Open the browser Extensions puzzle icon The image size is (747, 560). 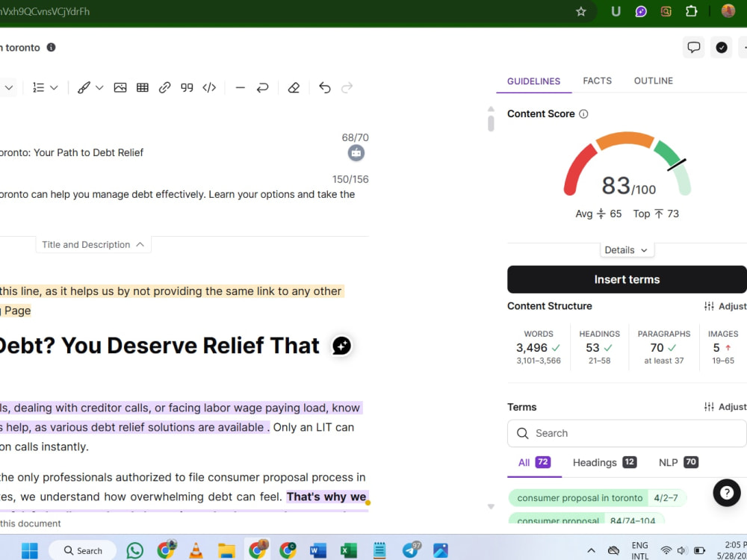691,11
